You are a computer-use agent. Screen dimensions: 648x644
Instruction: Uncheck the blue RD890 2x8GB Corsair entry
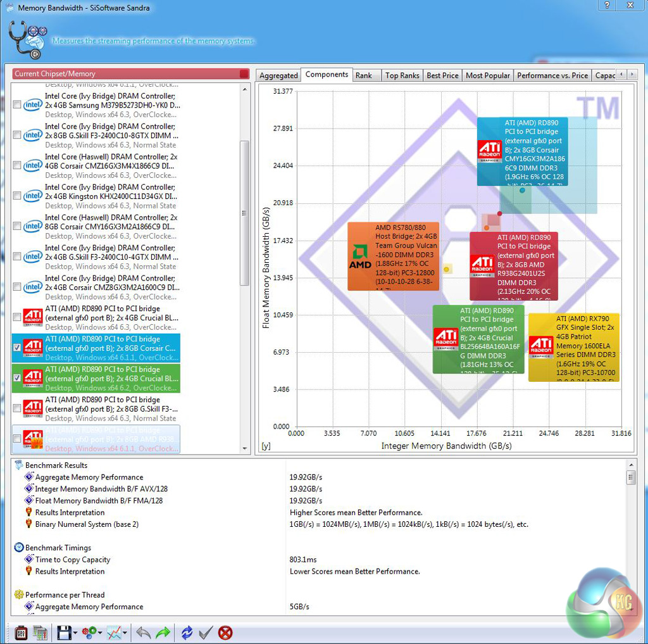point(17,348)
